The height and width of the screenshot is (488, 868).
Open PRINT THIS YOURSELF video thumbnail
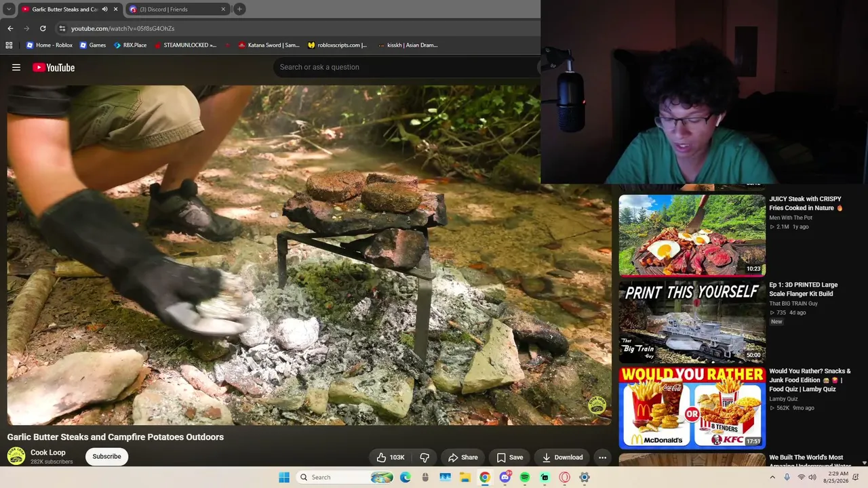(x=692, y=321)
